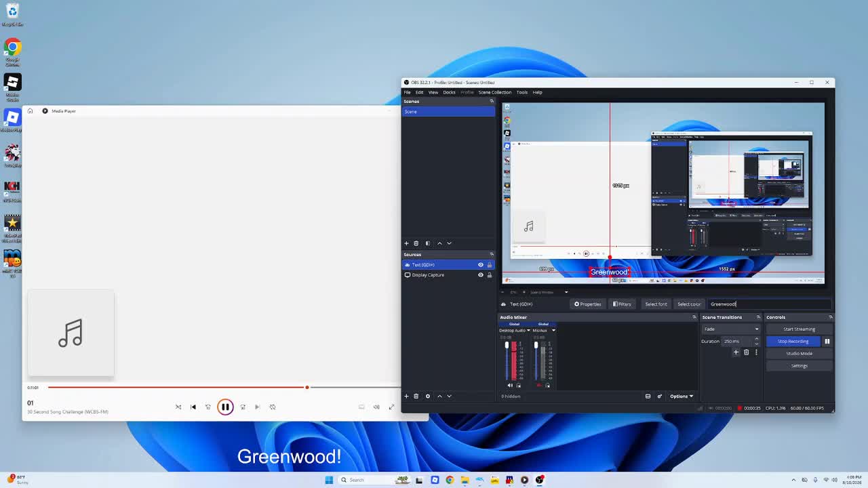The width and height of the screenshot is (868, 488).
Task: Decrease transition duration with down arrow
Action: [757, 344]
